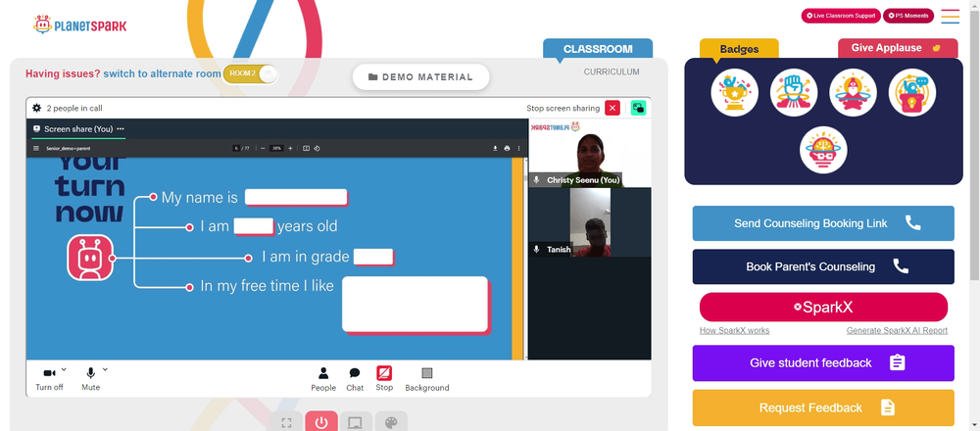980x431 pixels.
Task: Award the wizard gnome badge
Action: tap(853, 92)
